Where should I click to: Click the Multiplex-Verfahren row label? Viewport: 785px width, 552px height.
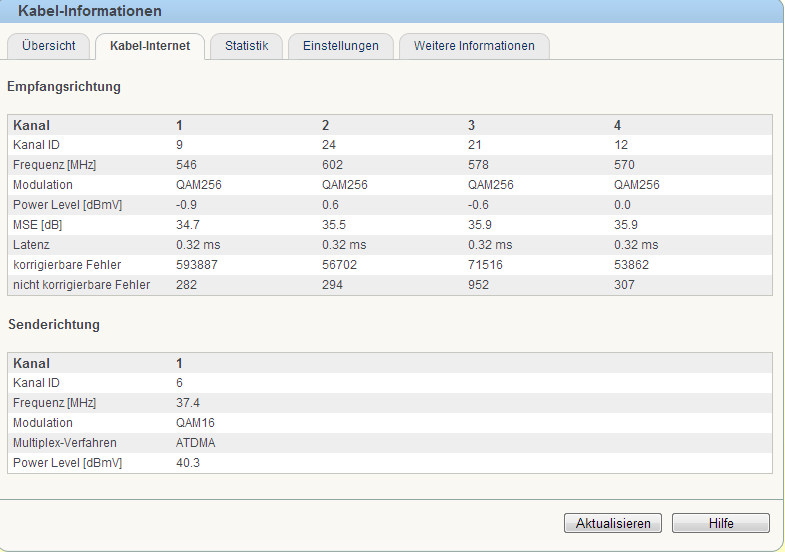pyautogui.click(x=65, y=443)
